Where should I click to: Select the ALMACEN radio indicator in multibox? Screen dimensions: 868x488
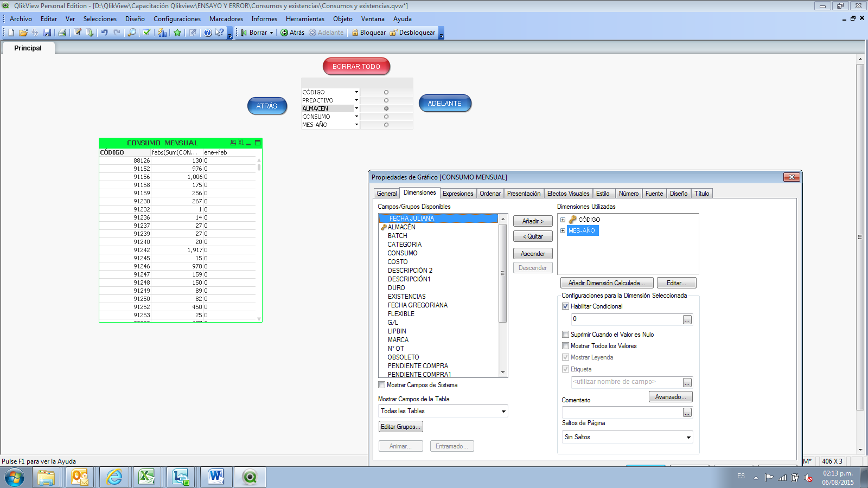click(386, 108)
